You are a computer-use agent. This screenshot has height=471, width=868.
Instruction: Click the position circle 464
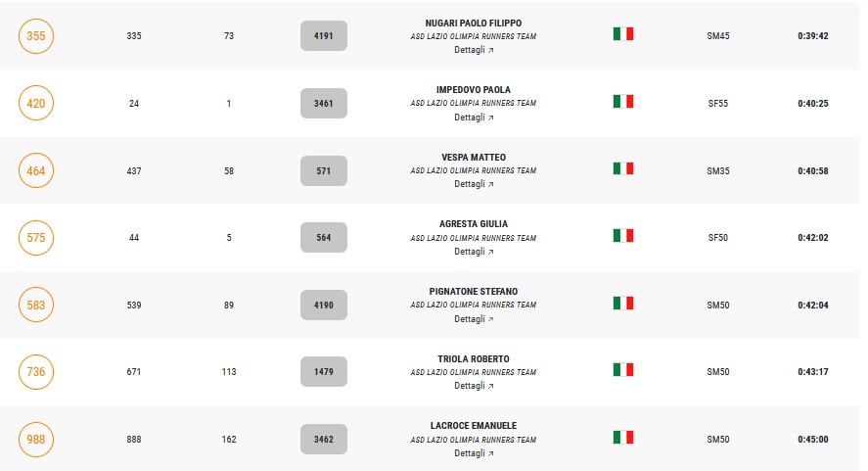click(x=36, y=170)
